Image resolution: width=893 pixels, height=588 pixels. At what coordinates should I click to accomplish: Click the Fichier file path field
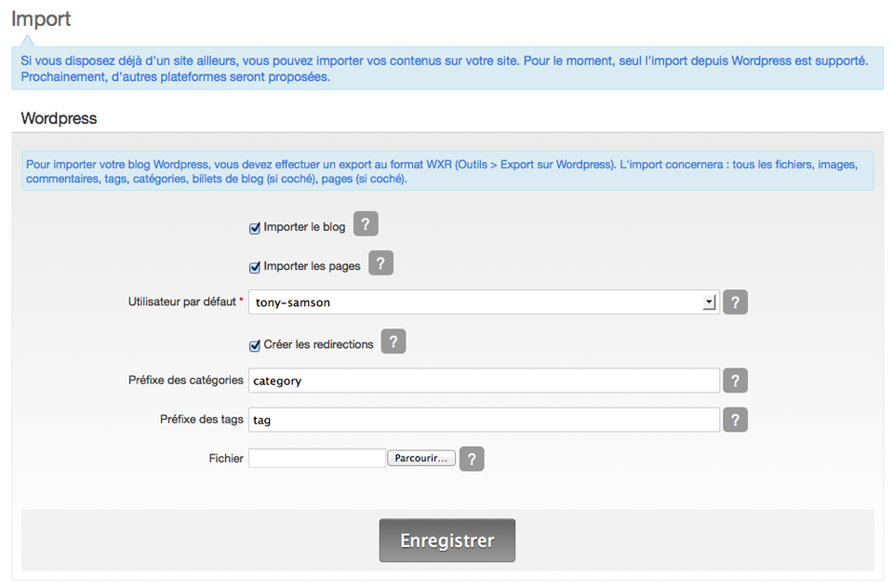click(x=317, y=458)
